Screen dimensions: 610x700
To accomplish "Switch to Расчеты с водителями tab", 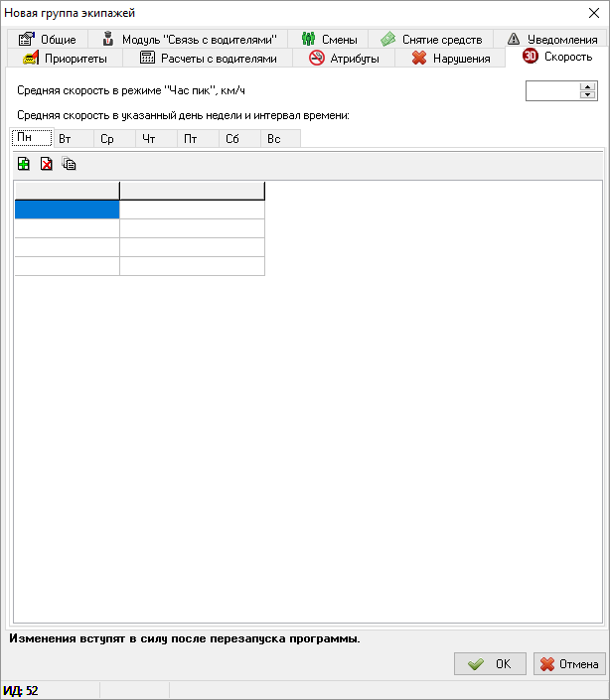I will (x=208, y=59).
